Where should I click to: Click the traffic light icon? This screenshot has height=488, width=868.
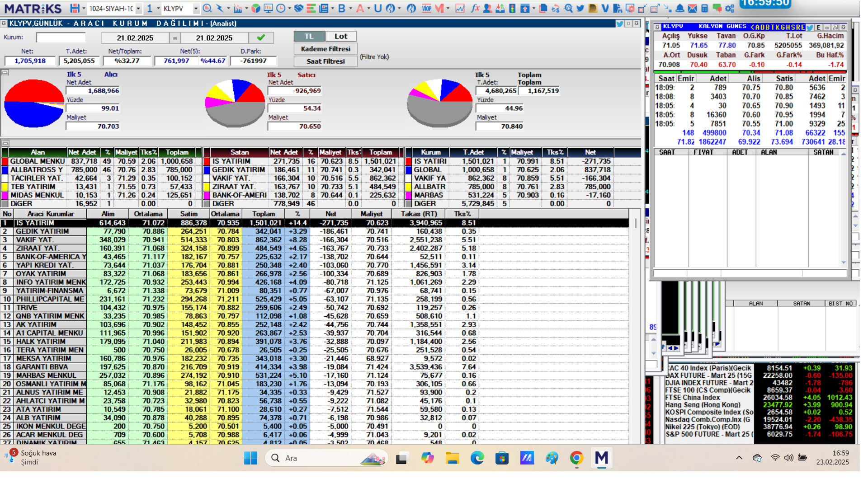[512, 9]
